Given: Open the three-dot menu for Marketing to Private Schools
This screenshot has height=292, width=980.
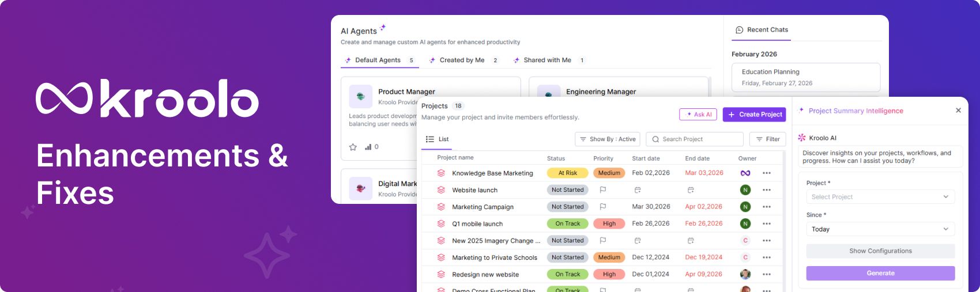Looking at the screenshot, I should tap(767, 257).
